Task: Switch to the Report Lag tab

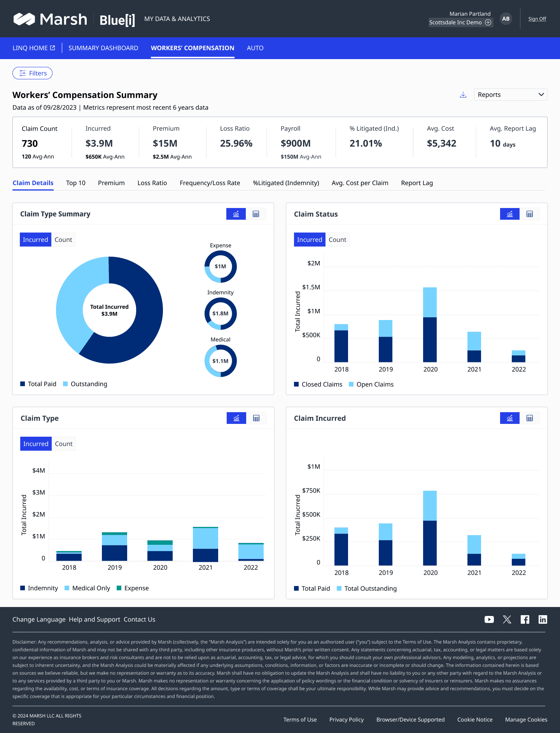Action: (x=417, y=183)
